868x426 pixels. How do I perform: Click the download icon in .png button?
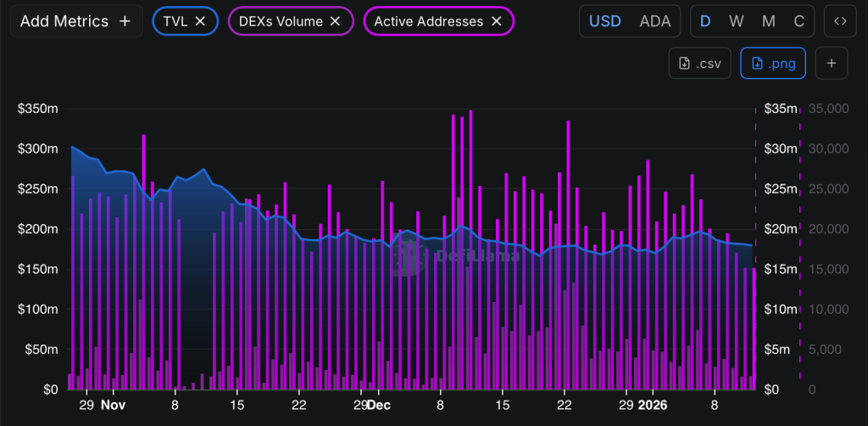pyautogui.click(x=757, y=63)
